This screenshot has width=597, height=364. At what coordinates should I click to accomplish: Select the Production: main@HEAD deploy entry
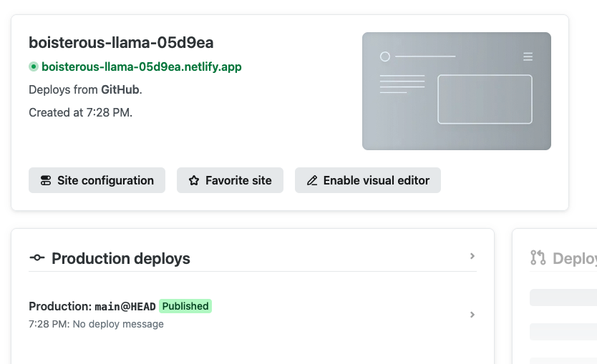[92, 306]
